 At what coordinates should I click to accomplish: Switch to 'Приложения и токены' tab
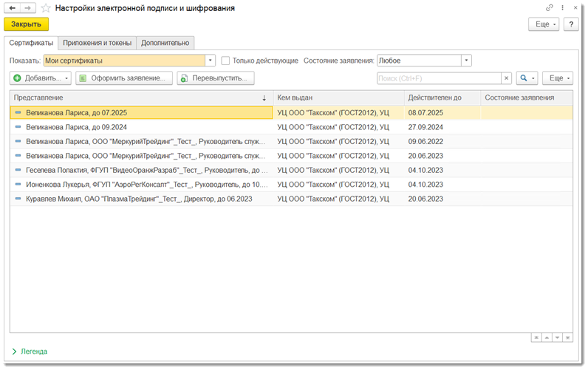[x=96, y=43]
